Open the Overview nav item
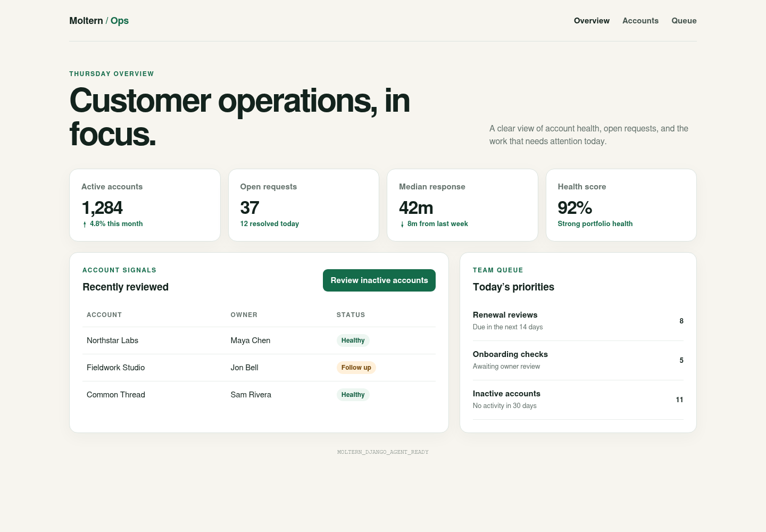This screenshot has width=766, height=532. [592, 21]
